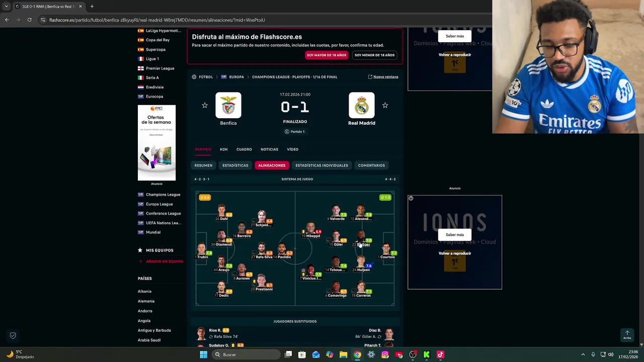This screenshot has height=362, width=644.
Task: Open Vinicius player photo on pitch
Action: 310,270
